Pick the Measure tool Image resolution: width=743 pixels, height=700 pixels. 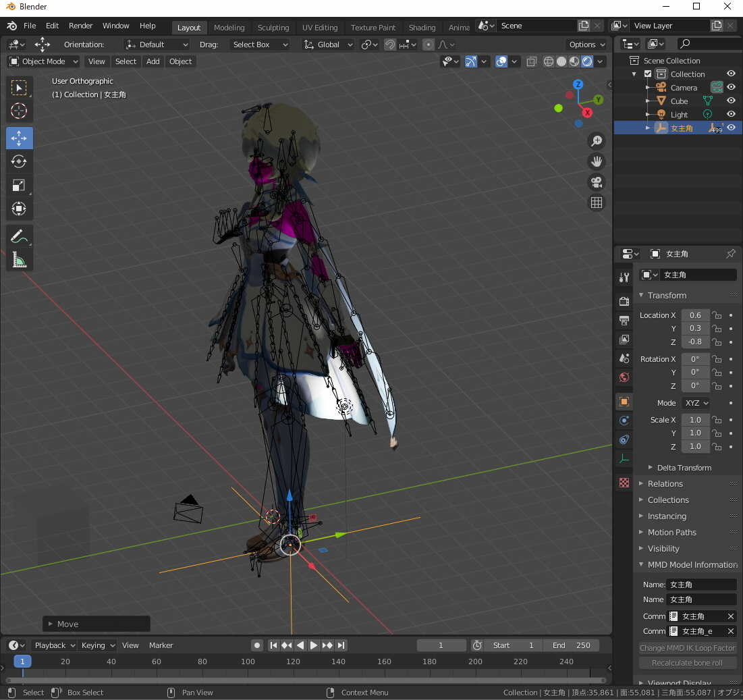click(x=19, y=260)
